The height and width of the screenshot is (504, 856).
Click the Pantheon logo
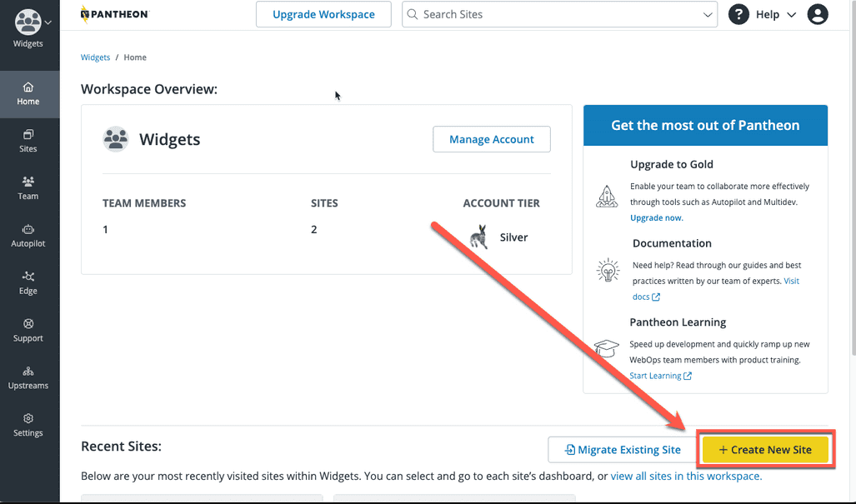pos(115,14)
